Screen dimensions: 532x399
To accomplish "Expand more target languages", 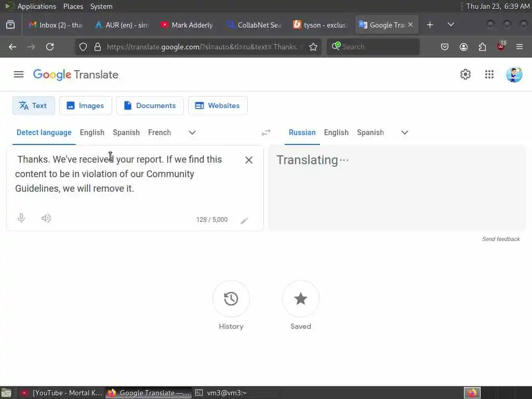I will (404, 132).
